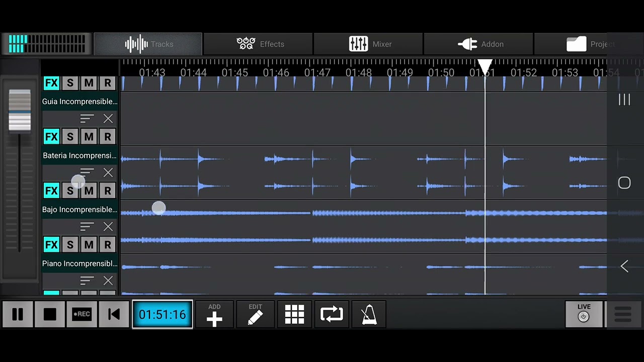Viewport: 644px width, 362px height.
Task: Add a new track with ADD button
Action: click(214, 315)
